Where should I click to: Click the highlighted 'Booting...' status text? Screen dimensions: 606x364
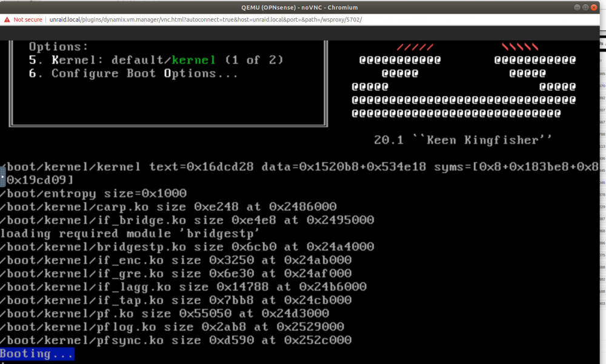[x=37, y=354]
